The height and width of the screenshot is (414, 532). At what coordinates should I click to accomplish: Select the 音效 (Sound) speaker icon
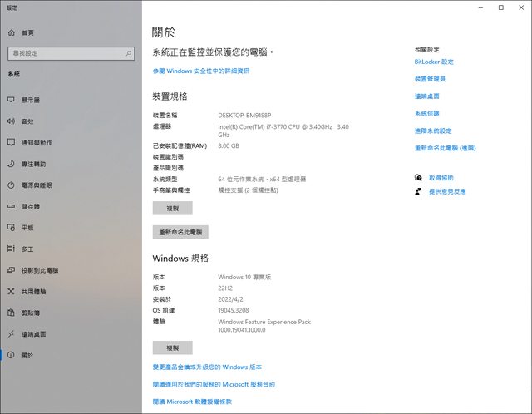tap(11, 121)
